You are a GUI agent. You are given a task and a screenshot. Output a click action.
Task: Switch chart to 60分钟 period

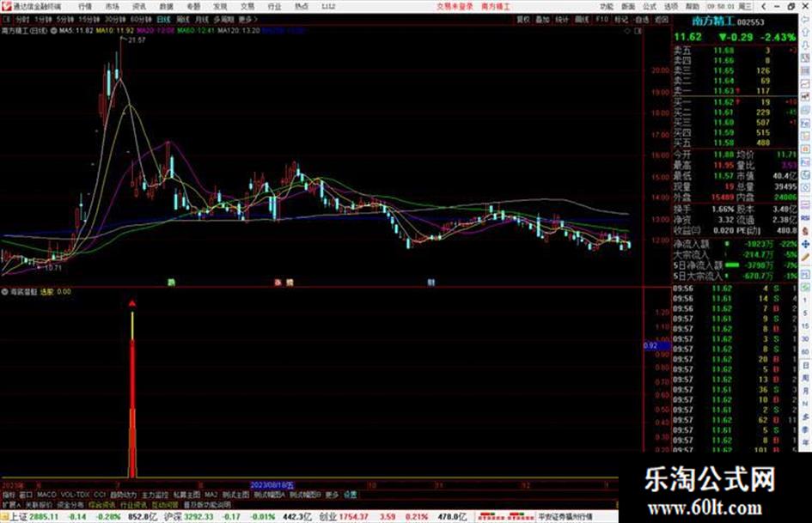(140, 20)
